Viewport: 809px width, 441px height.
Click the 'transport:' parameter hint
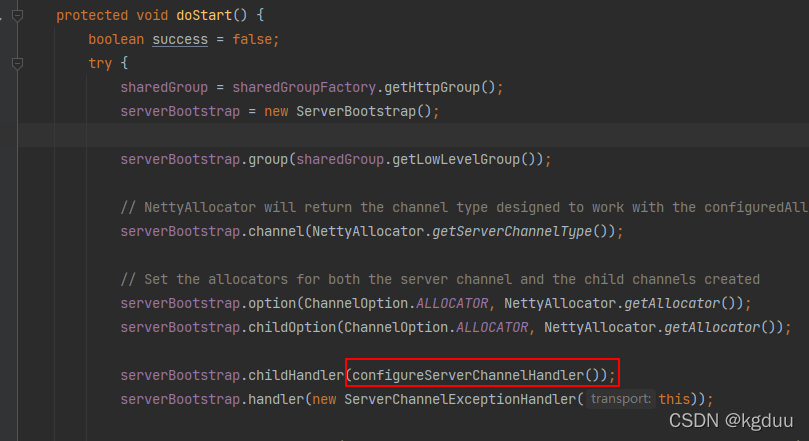click(621, 399)
